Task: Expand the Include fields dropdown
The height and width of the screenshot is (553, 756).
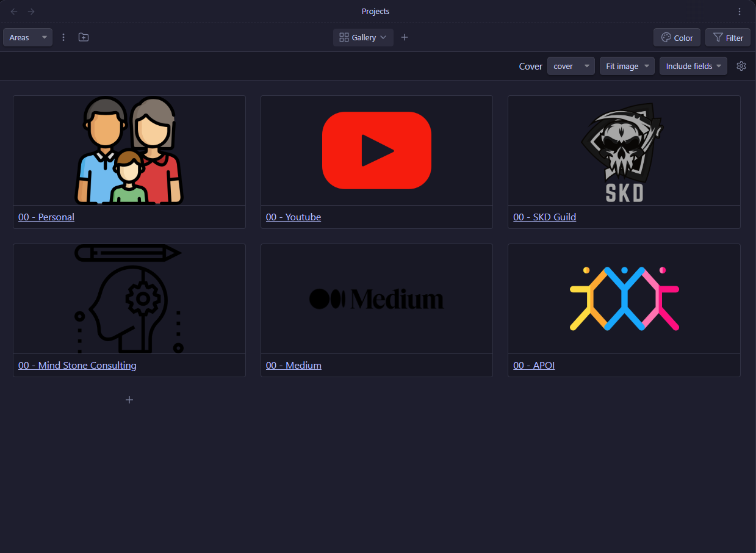Action: [693, 66]
